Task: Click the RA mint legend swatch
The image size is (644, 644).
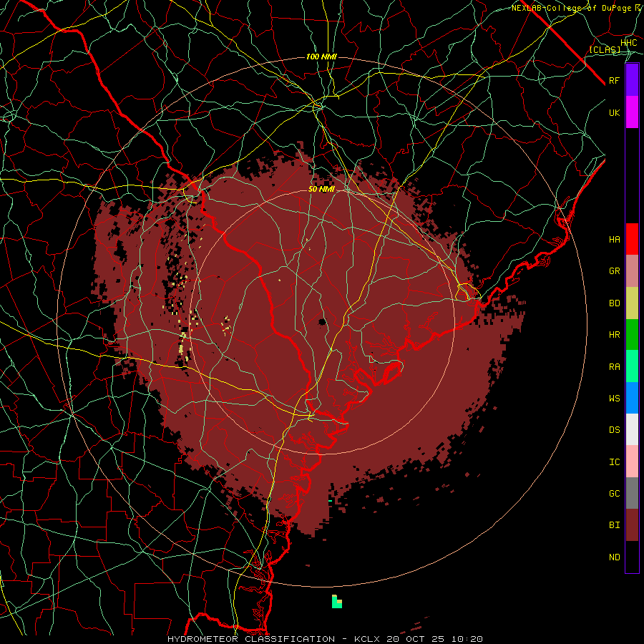Action: click(632, 366)
